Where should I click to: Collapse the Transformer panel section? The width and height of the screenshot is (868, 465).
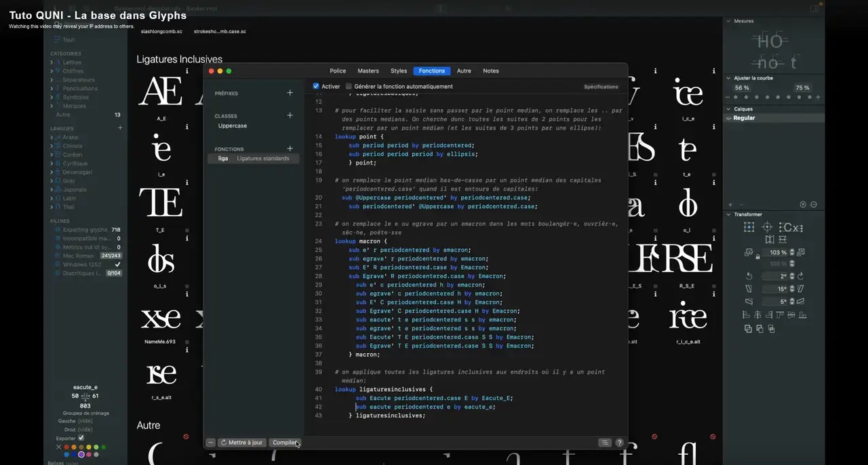(728, 214)
